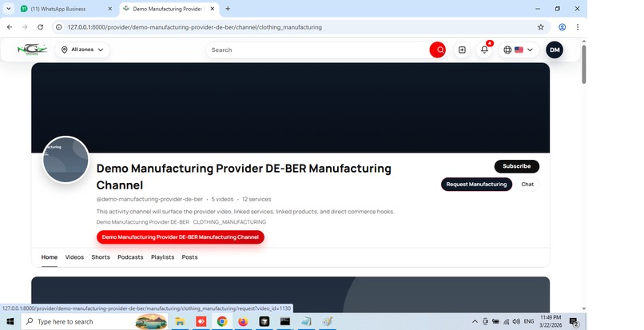Click the '12 services' count

tap(256, 199)
